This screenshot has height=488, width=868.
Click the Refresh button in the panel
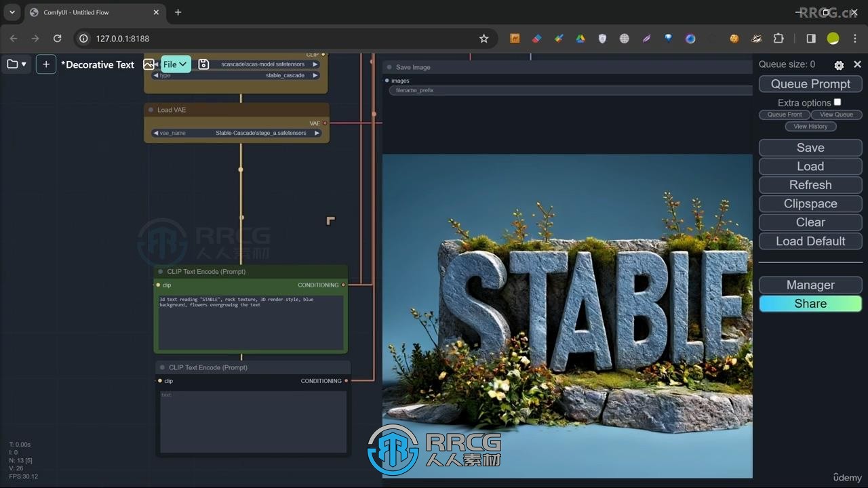pos(810,185)
